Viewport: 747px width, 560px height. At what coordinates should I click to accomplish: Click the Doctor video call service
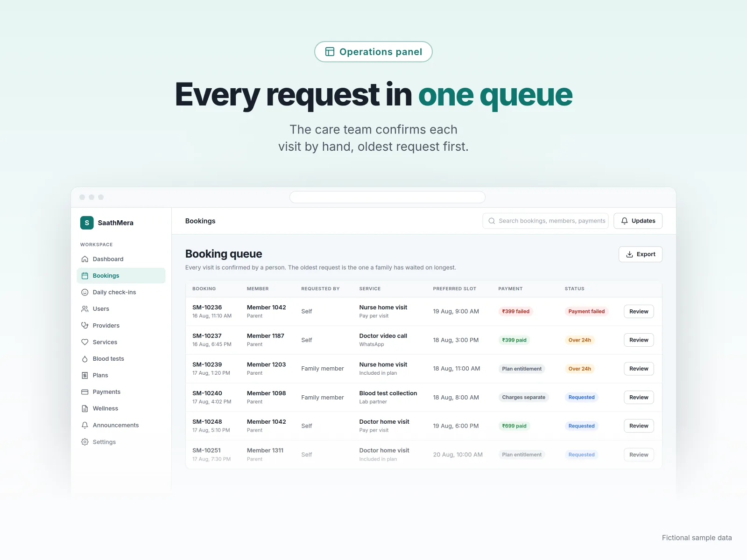click(x=383, y=336)
